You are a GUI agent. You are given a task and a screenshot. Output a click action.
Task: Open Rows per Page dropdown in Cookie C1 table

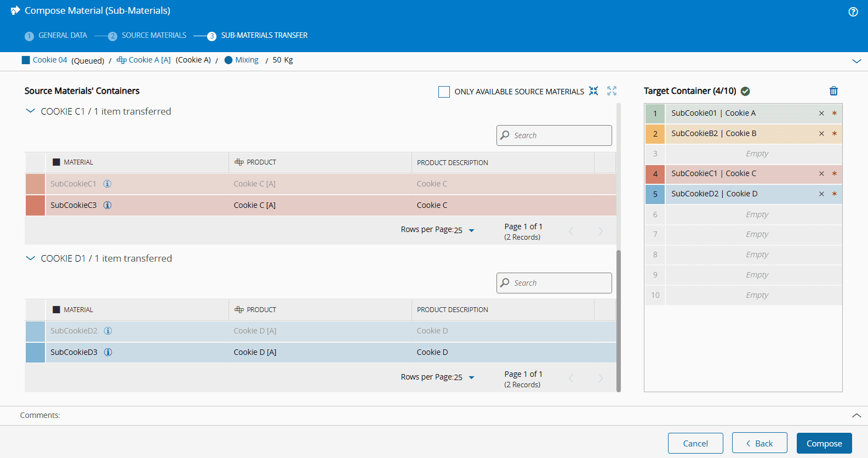pos(471,230)
